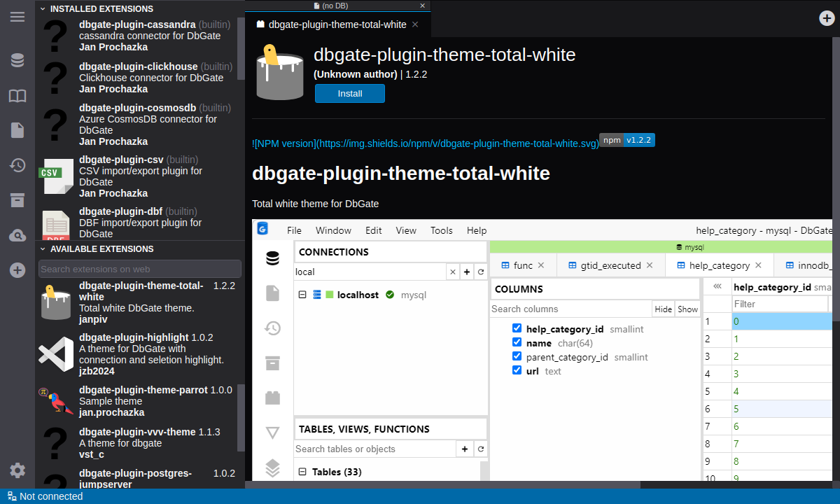Close the dbgate-plugin-theme-total-white tab

coord(415,24)
